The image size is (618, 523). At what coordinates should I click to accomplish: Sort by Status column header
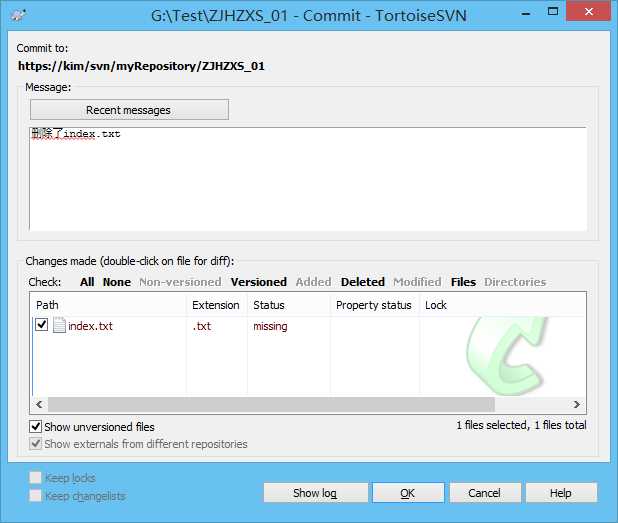pos(289,305)
